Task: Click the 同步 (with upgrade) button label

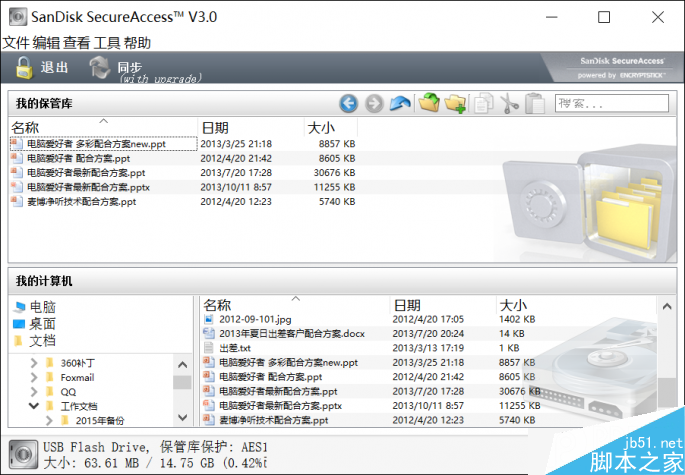Action: (x=159, y=72)
